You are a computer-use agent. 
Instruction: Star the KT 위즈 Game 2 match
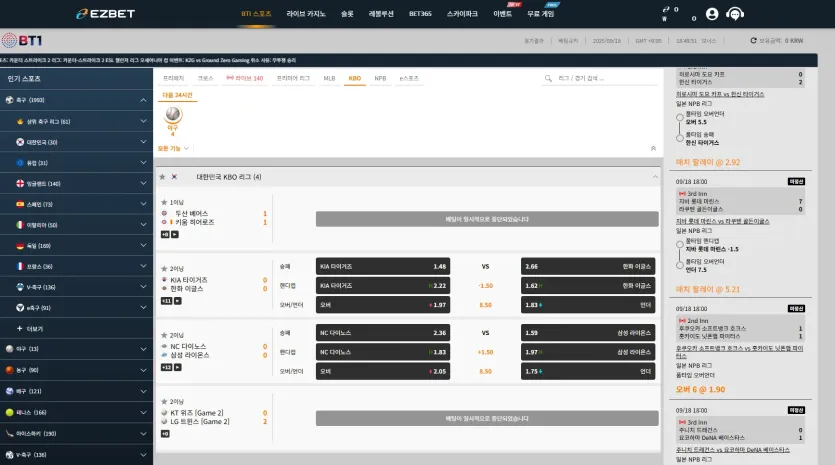pyautogui.click(x=164, y=401)
